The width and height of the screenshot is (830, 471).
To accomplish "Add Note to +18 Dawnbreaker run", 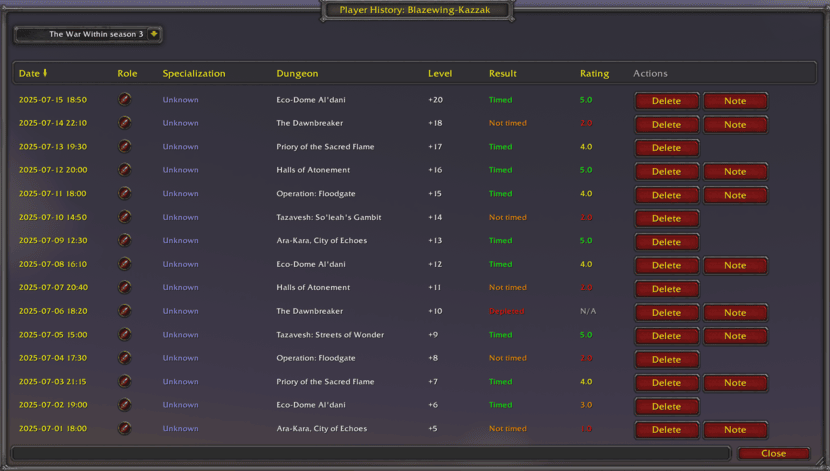I will [x=735, y=124].
